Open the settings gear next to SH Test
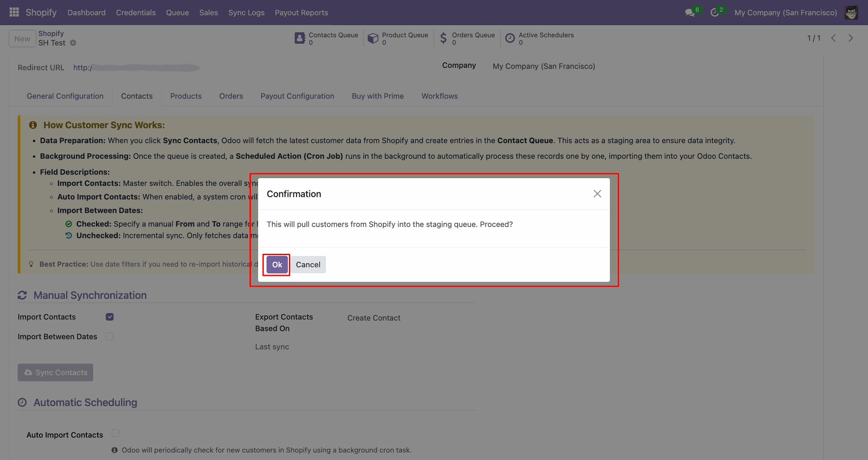The image size is (868, 460). point(73,43)
